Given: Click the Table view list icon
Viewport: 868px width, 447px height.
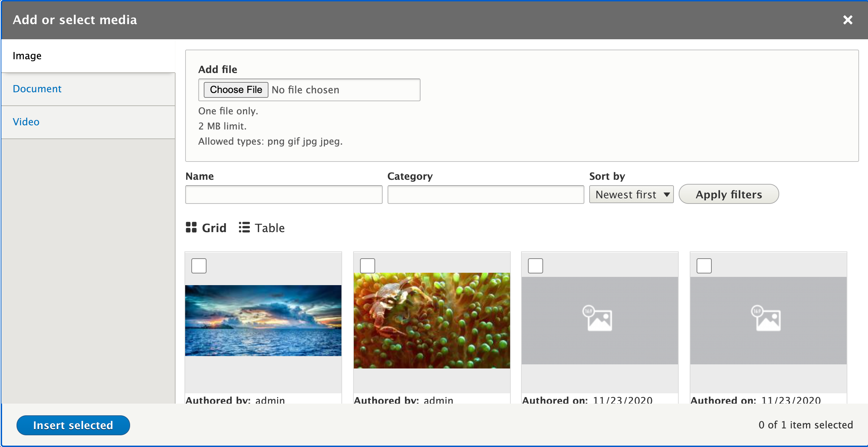Looking at the screenshot, I should click(244, 227).
